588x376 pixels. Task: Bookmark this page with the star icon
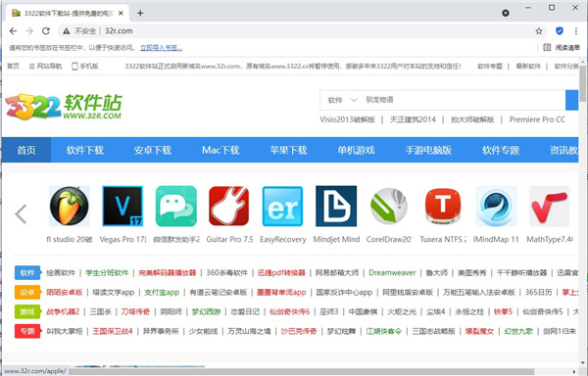[539, 31]
